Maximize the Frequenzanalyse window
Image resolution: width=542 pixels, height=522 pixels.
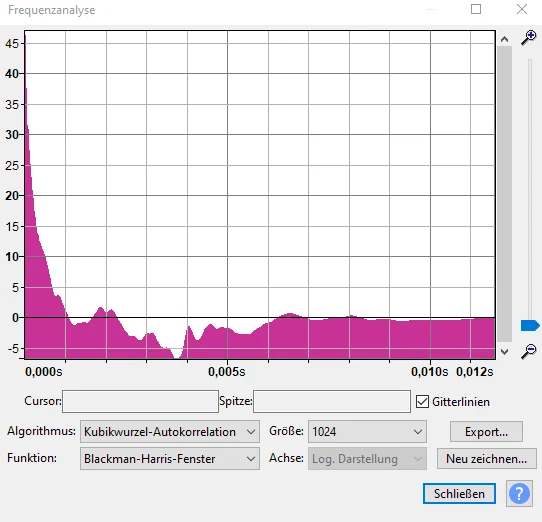point(476,9)
